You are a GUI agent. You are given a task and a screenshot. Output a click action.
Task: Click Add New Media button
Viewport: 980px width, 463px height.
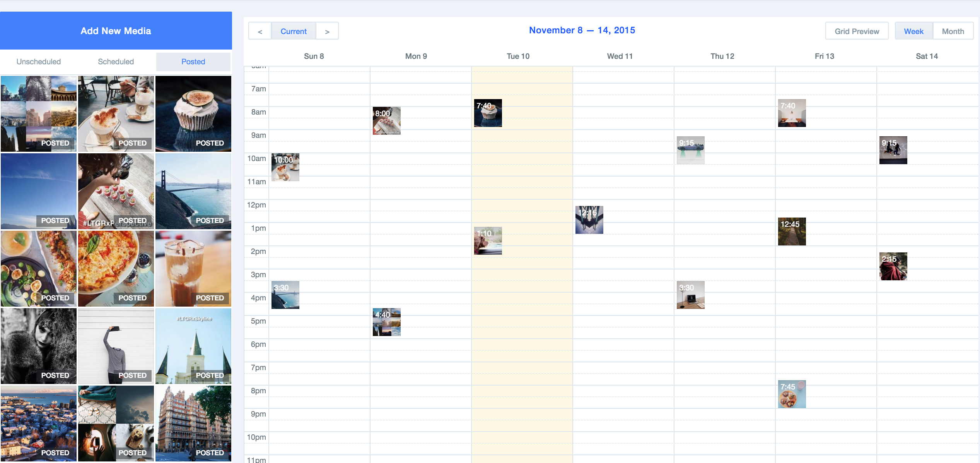[x=116, y=31]
